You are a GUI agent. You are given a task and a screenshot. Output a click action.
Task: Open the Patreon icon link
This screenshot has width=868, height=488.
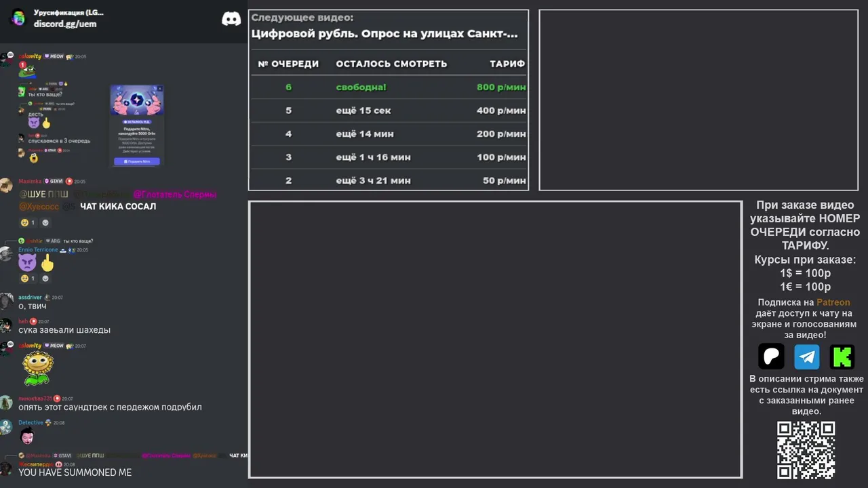pyautogui.click(x=771, y=357)
